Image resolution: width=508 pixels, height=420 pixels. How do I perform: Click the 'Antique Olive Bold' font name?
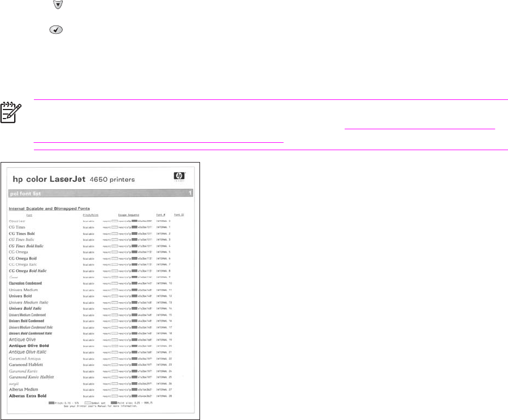pos(29,346)
